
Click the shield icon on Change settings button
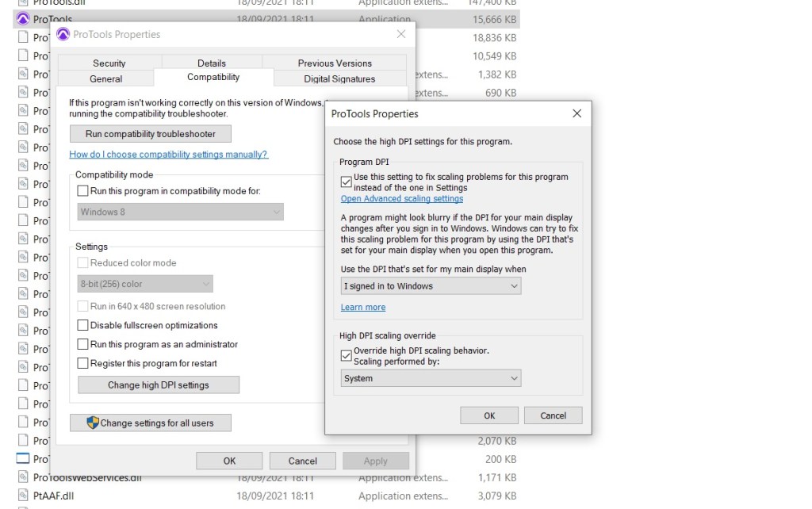93,423
